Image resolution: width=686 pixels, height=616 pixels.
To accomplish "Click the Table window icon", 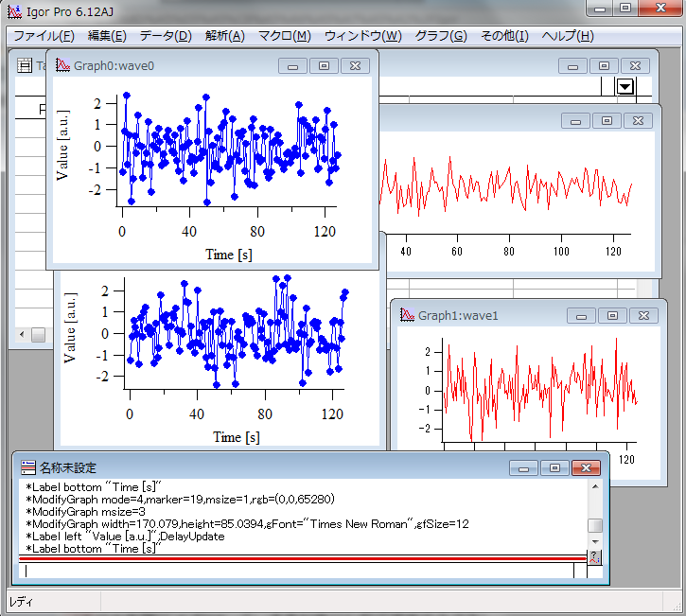I will pyautogui.click(x=26, y=65).
